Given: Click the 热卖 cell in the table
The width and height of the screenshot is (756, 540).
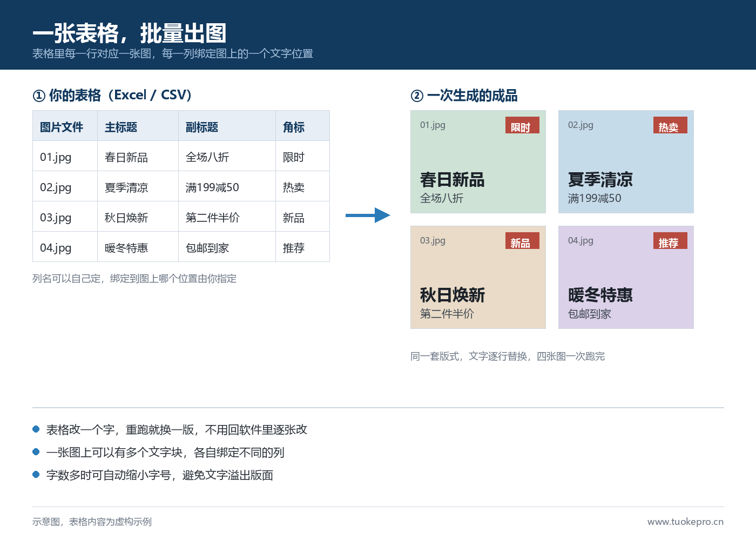Looking at the screenshot, I should (303, 186).
